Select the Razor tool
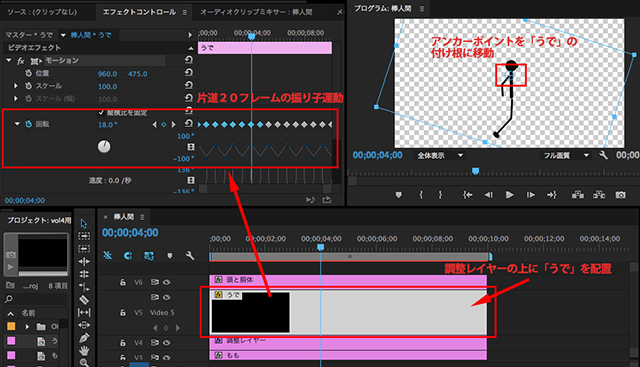The height and width of the screenshot is (367, 640). (x=84, y=300)
